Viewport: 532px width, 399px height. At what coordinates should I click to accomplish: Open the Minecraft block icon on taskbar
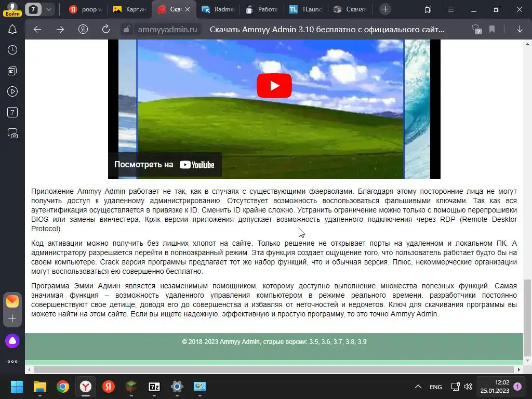click(x=131, y=387)
